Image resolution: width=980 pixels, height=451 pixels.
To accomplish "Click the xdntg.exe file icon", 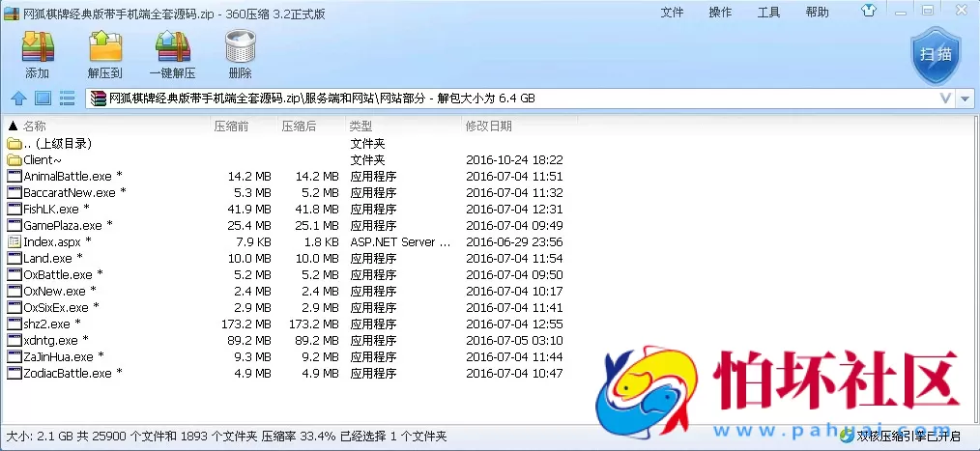I will pyautogui.click(x=14, y=341).
